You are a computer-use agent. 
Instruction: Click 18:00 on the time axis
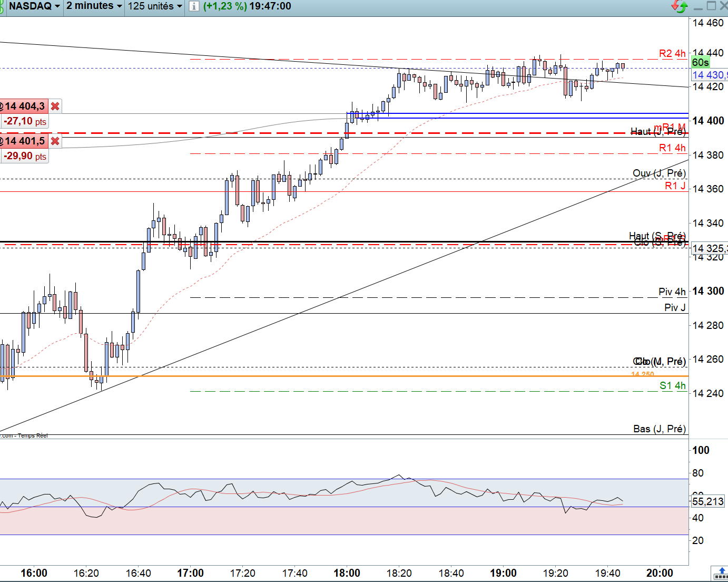347,573
